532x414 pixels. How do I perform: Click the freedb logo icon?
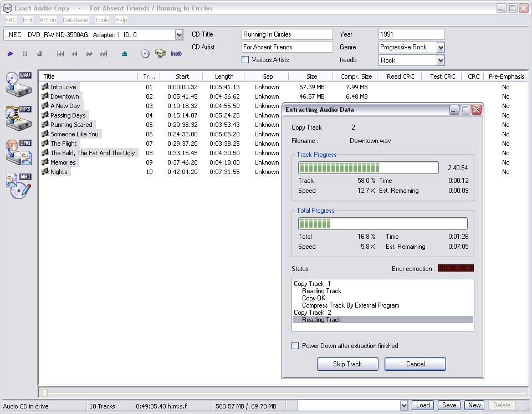pyautogui.click(x=176, y=54)
